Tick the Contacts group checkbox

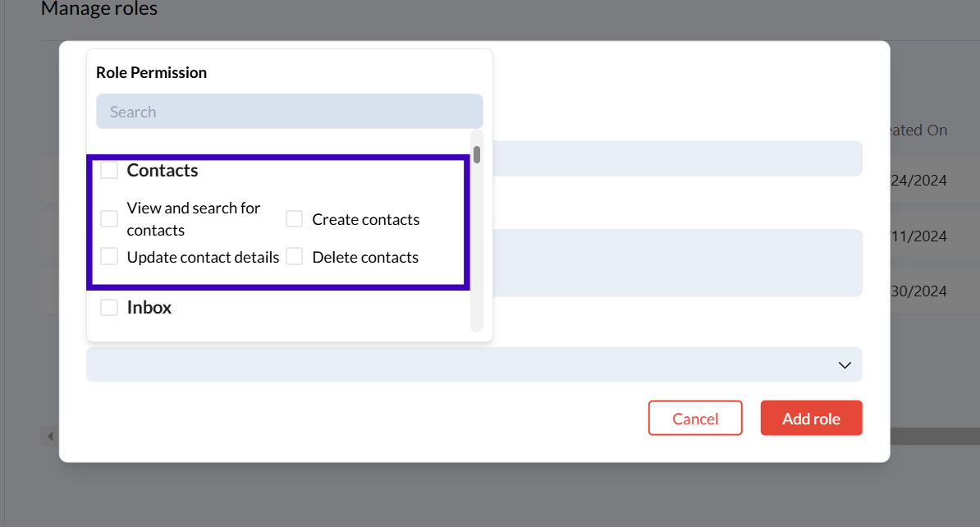point(109,171)
